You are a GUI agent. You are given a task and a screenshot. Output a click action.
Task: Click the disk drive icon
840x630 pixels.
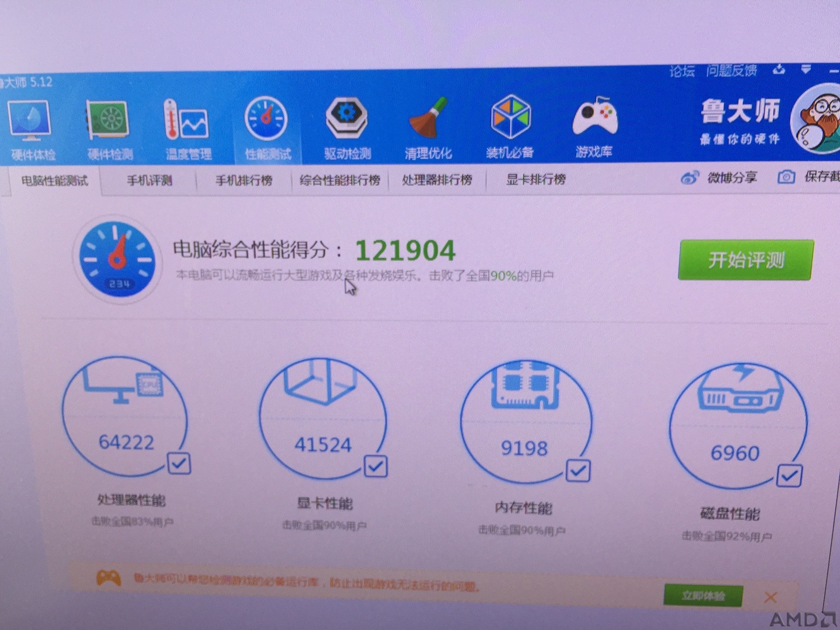740,389
